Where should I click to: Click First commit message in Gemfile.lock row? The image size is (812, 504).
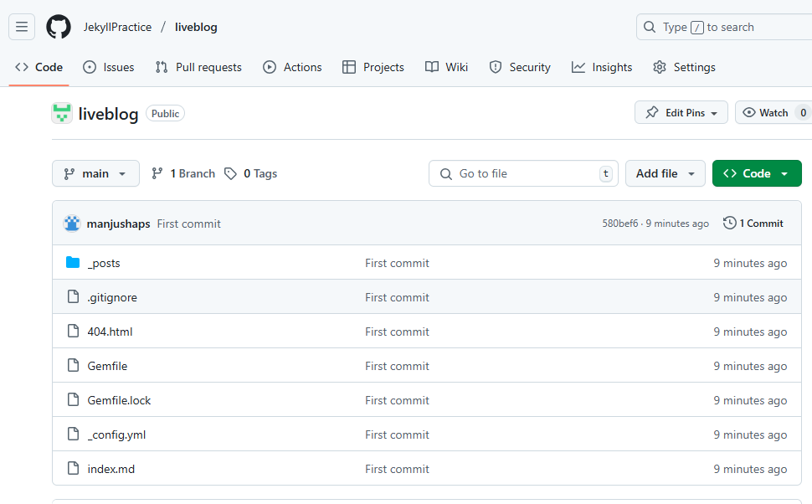(397, 400)
